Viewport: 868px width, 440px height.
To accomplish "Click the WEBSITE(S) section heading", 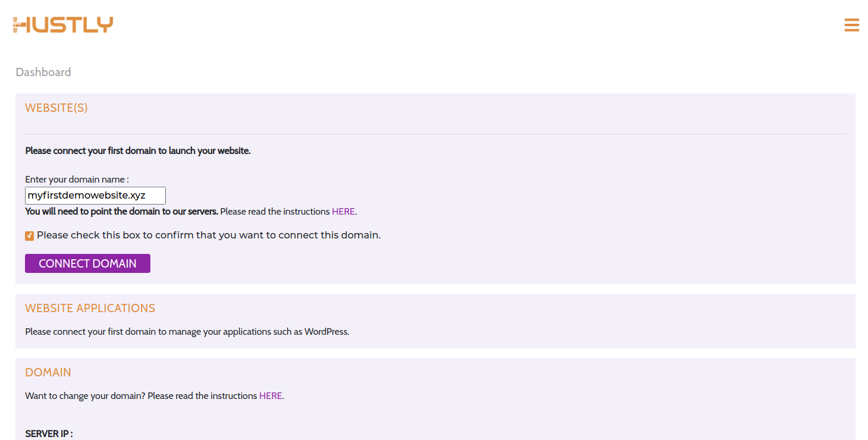I will point(56,108).
